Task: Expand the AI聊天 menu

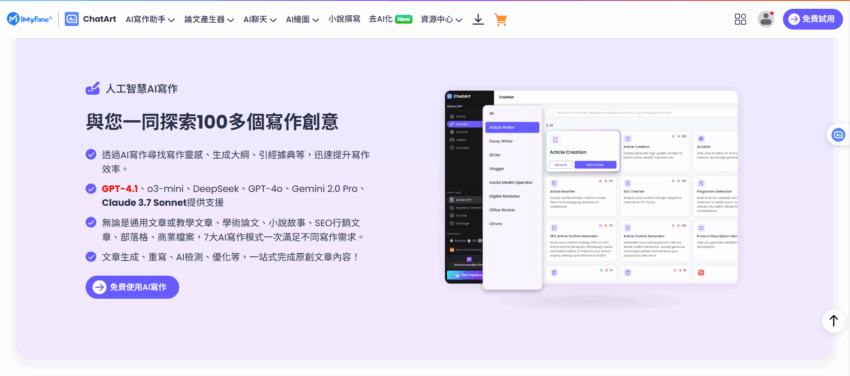Action: click(260, 20)
